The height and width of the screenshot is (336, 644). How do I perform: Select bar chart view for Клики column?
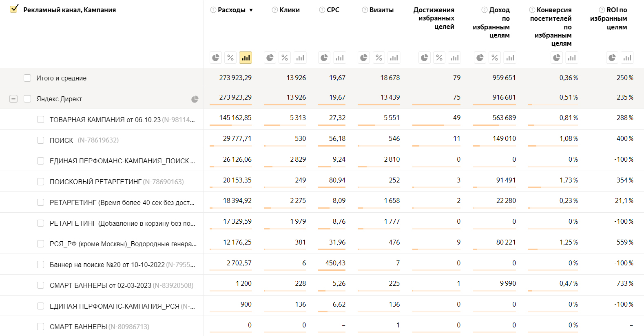click(300, 58)
